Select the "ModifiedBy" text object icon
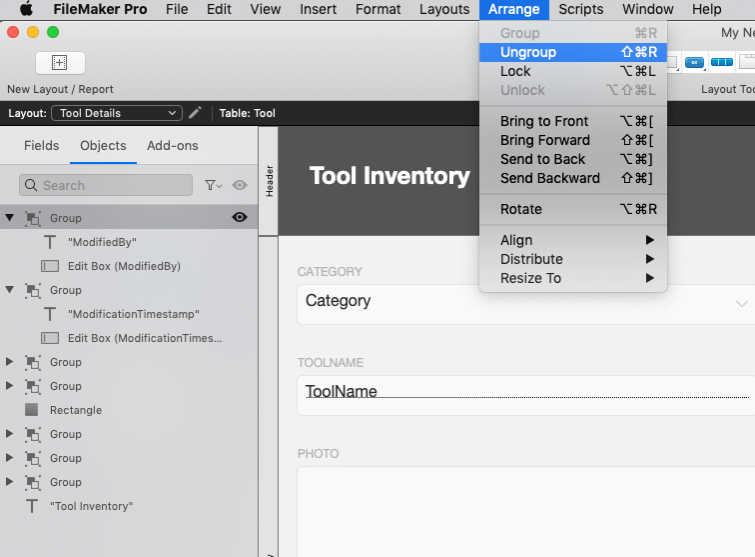The image size is (755, 557). (x=50, y=242)
